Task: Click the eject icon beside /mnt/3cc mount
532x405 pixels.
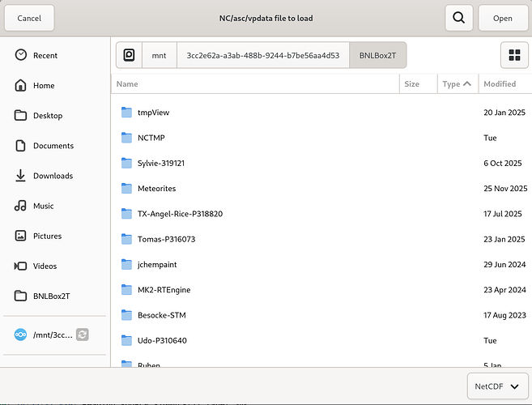Action: point(82,335)
